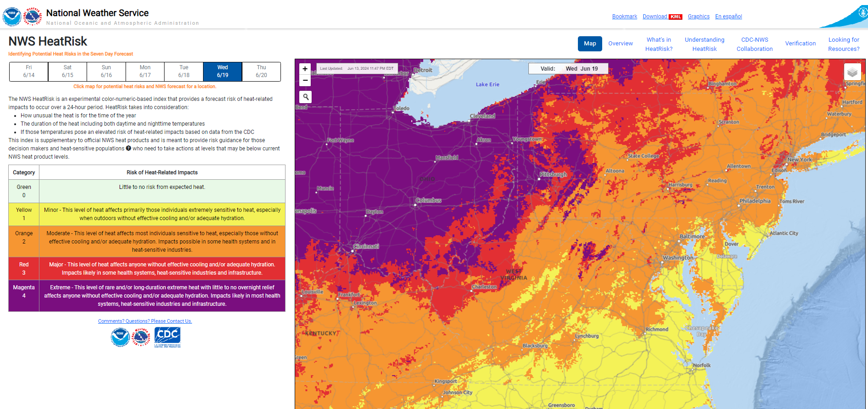
Task: Open the Overview tab
Action: tap(621, 44)
